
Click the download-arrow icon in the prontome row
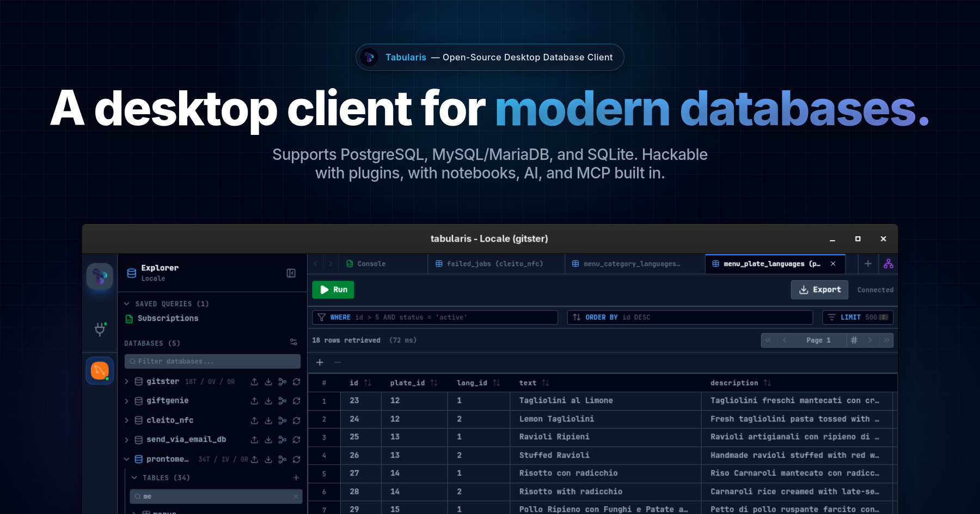coord(268,459)
